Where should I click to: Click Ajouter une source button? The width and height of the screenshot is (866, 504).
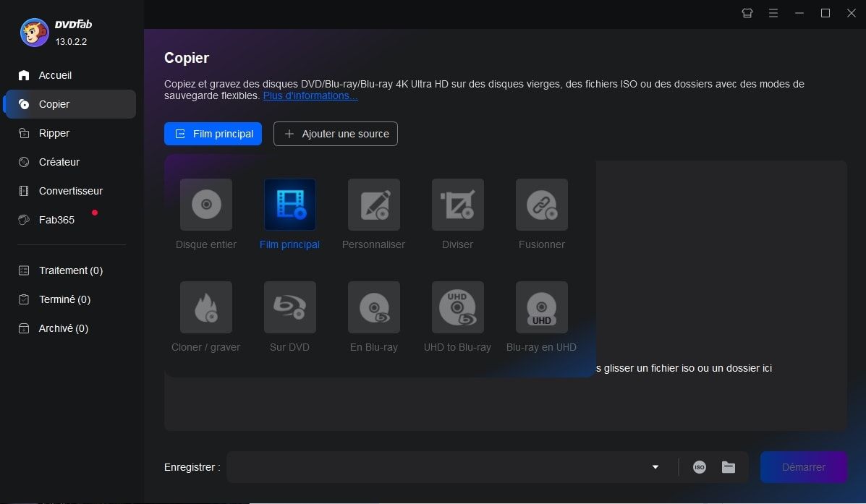coord(335,134)
